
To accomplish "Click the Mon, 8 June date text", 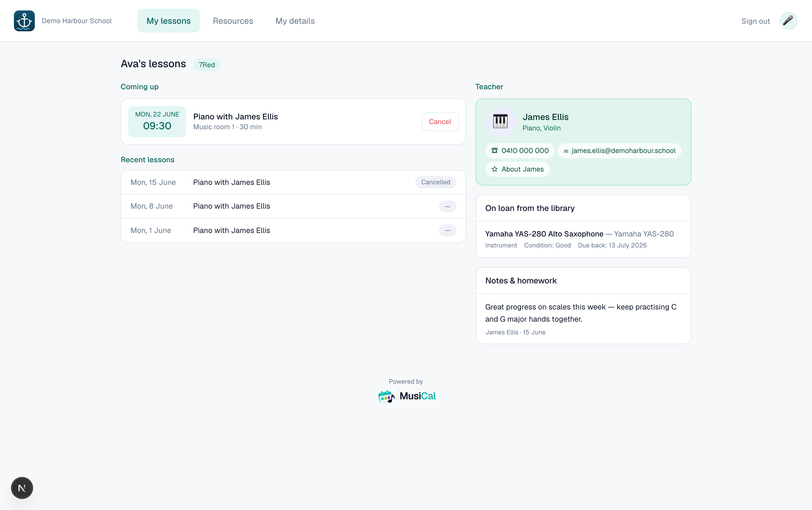I will pos(152,206).
